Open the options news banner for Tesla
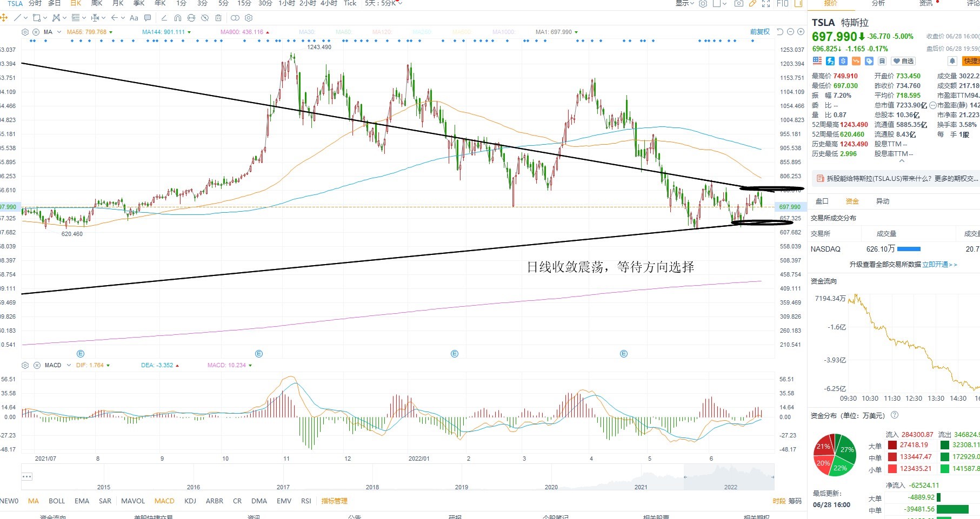Screen dimensions: 980x519 point(897,178)
